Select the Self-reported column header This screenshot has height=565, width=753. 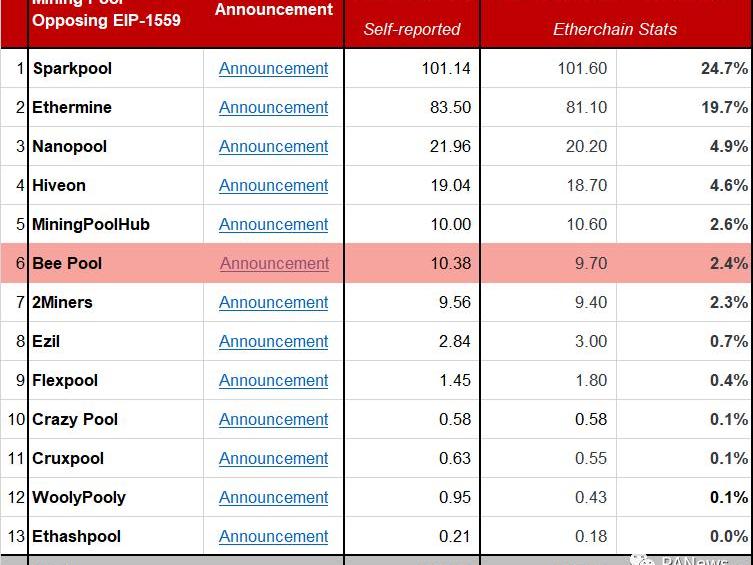coord(412,30)
